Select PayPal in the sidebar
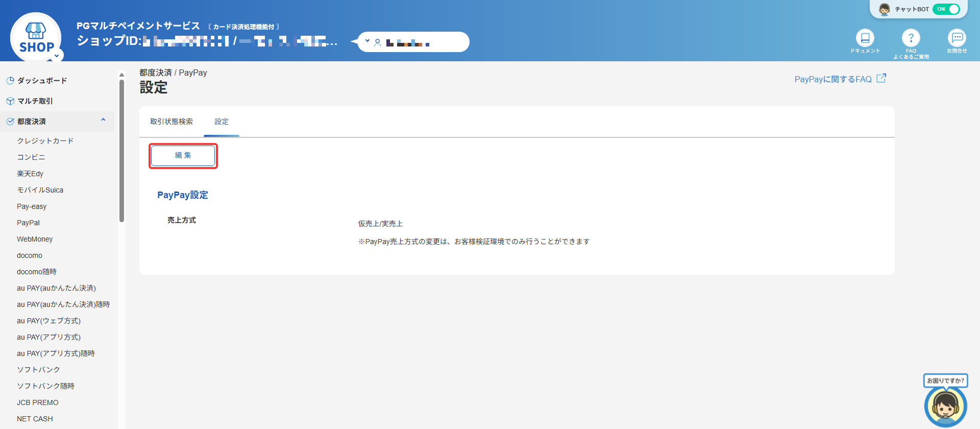 click(28, 223)
